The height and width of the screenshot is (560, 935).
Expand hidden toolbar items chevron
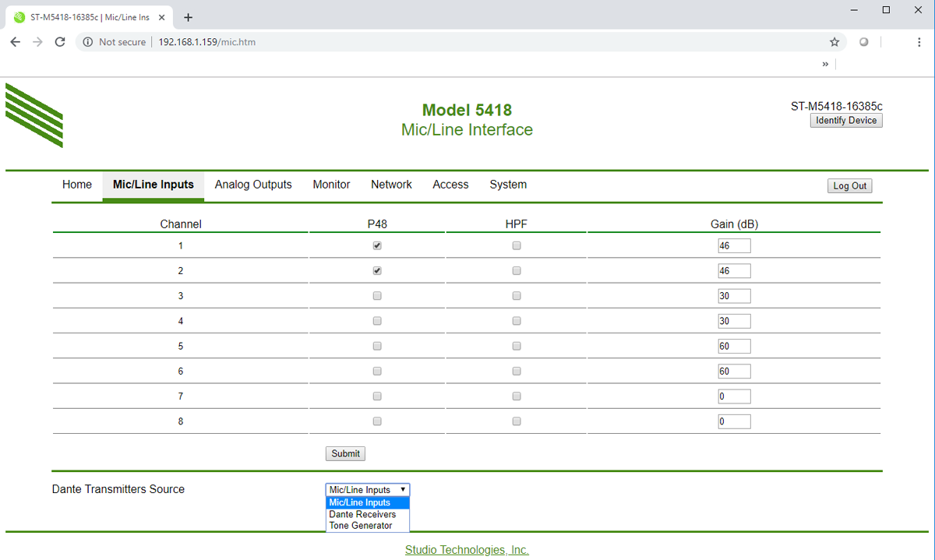825,64
